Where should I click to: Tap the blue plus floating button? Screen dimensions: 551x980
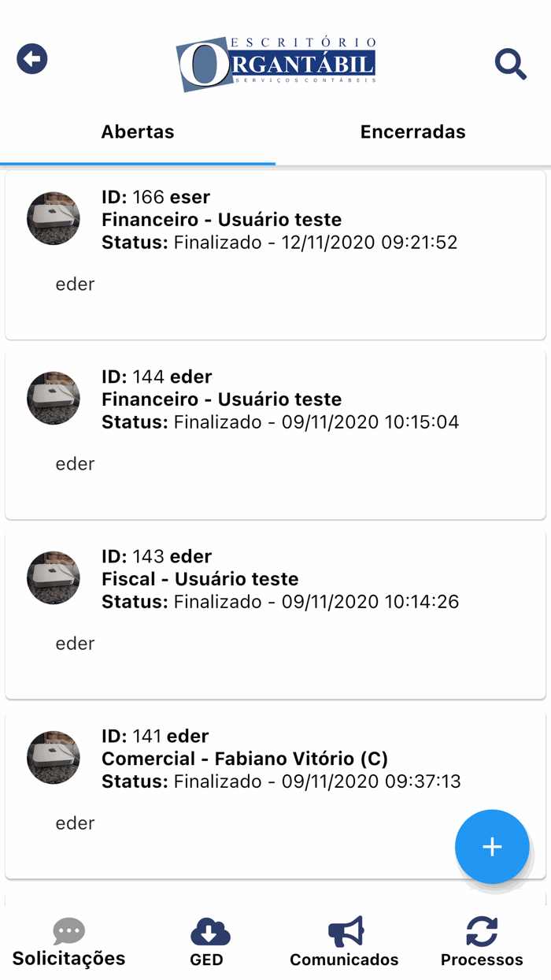(492, 847)
